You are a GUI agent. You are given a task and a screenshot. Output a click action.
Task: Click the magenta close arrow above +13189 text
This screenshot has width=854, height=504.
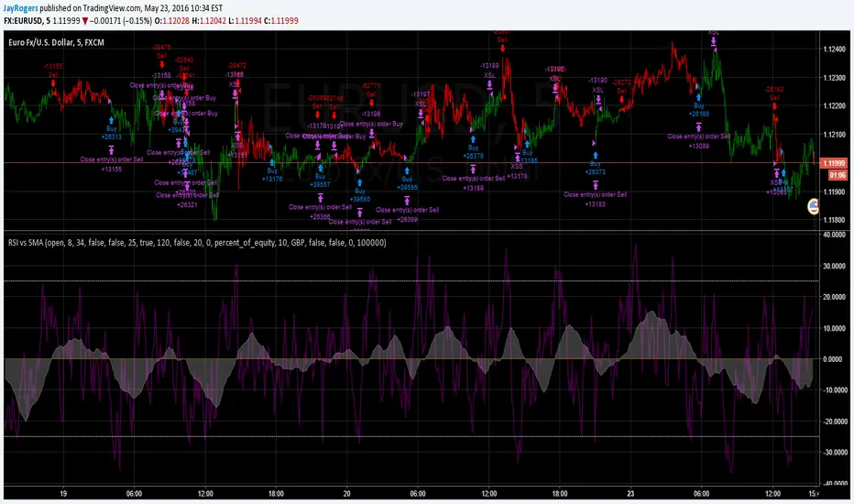pyautogui.click(x=473, y=170)
